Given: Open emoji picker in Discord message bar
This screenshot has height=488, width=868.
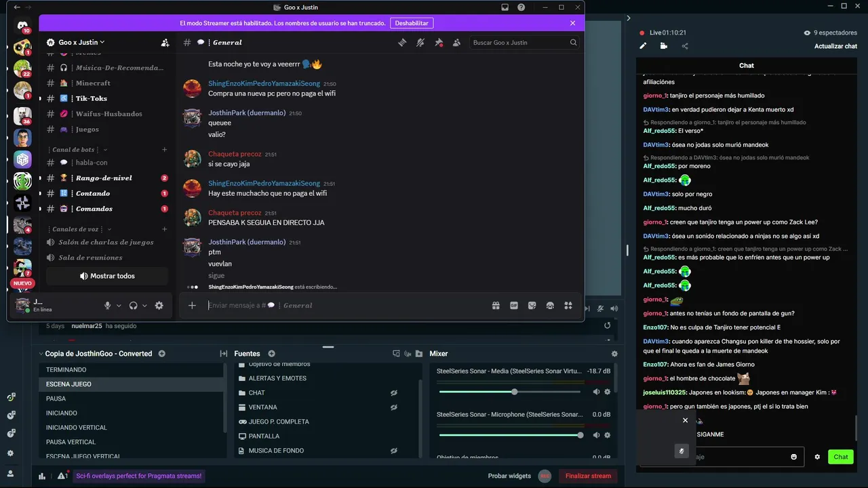Looking at the screenshot, I should coord(550,306).
